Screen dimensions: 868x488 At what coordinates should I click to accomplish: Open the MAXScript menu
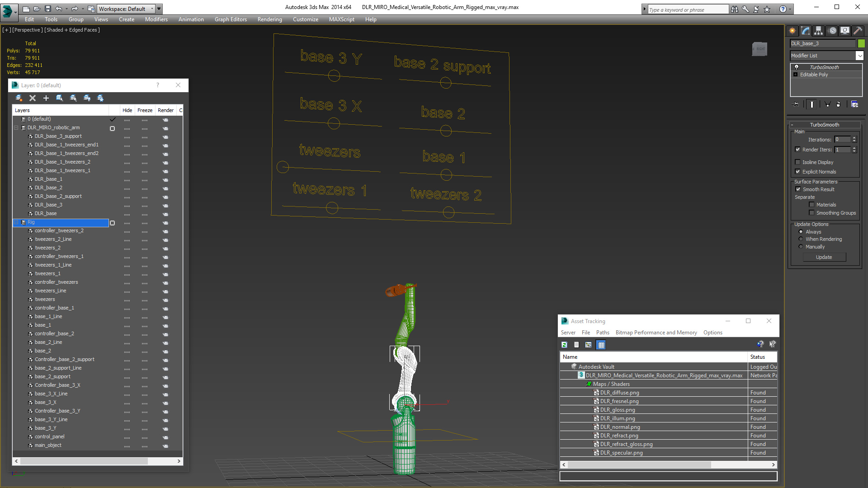click(342, 19)
